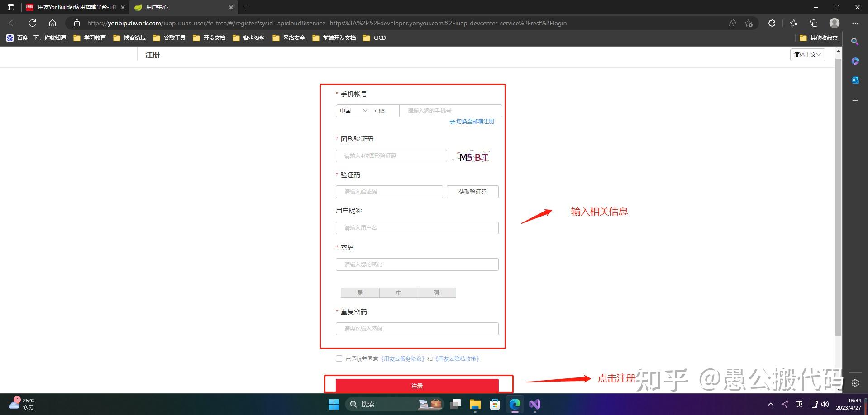Open the Favorites list icon
868x415 pixels.
pyautogui.click(x=793, y=23)
